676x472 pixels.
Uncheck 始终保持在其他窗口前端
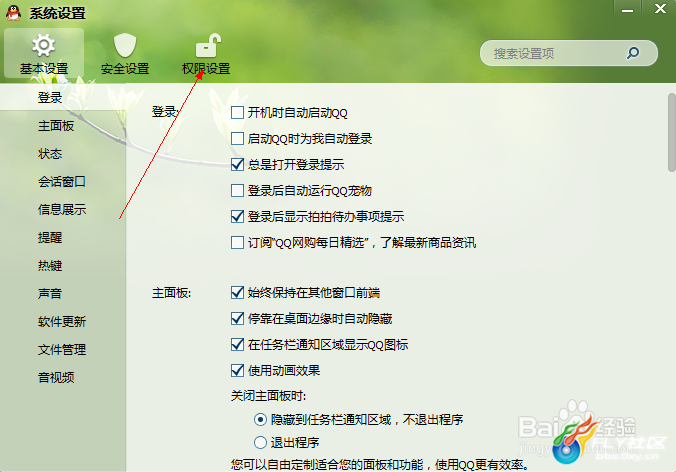(237, 293)
